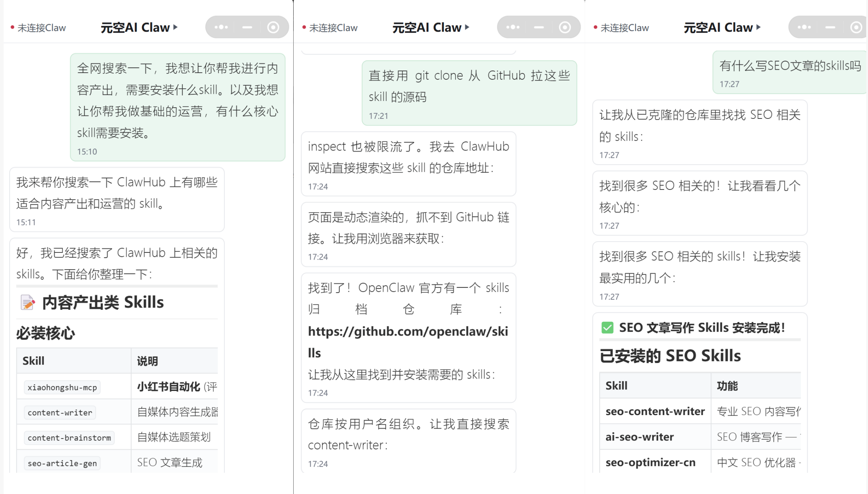This screenshot has width=868, height=494.
Task: Open three-dots menu in middle panel header
Action: [x=513, y=27]
